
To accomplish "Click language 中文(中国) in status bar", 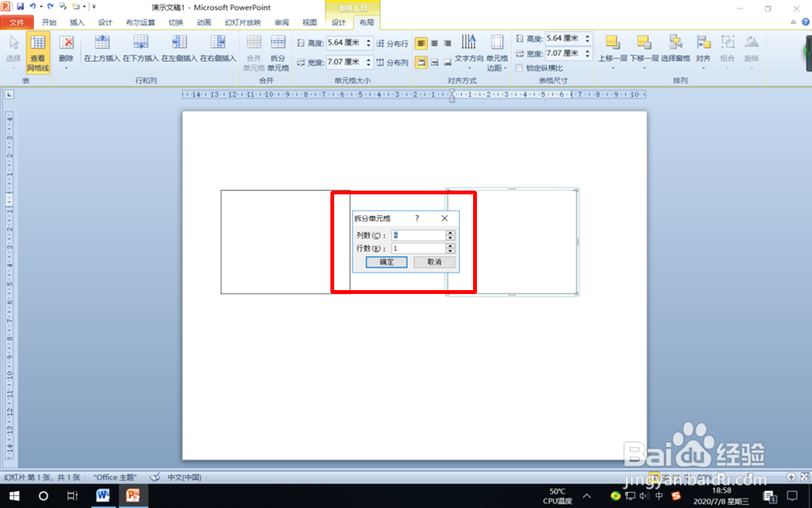I will tap(184, 477).
